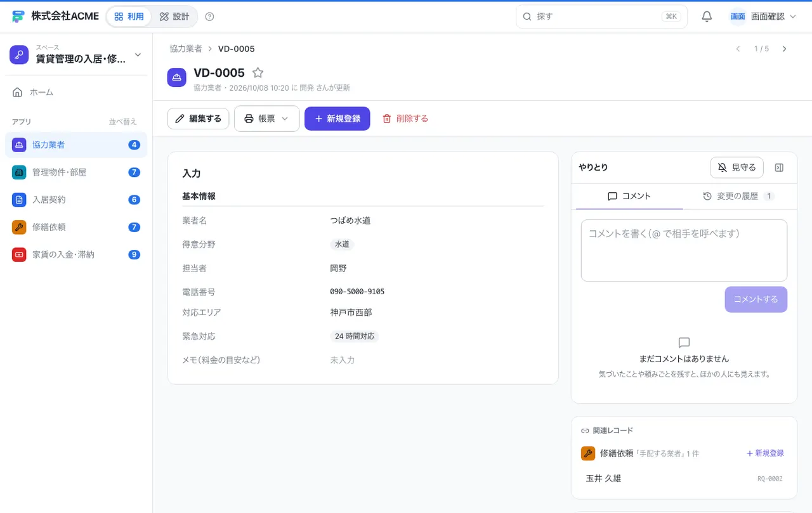Click the つばめ水道 value
The height and width of the screenshot is (513, 812).
[350, 221]
